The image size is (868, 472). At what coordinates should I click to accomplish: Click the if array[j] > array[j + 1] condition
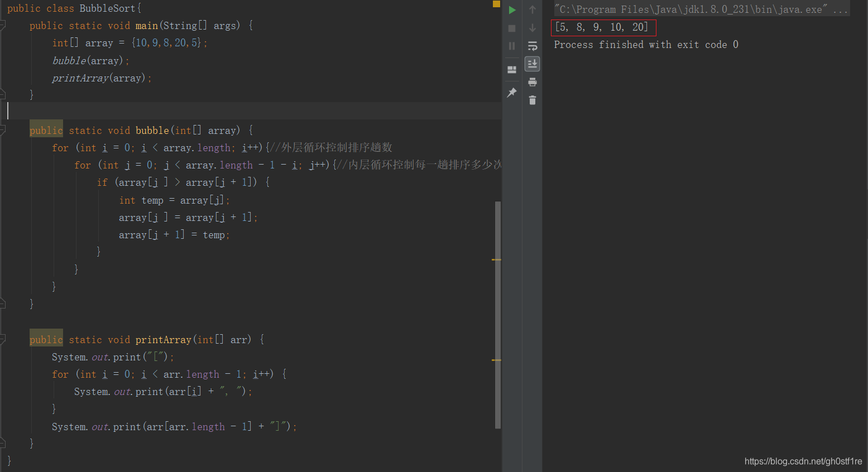(x=186, y=182)
